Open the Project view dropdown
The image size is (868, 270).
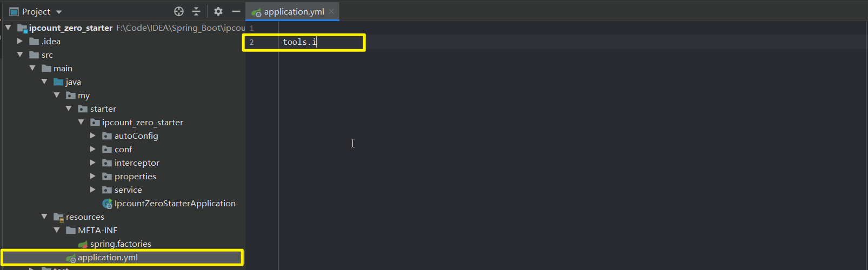click(59, 12)
